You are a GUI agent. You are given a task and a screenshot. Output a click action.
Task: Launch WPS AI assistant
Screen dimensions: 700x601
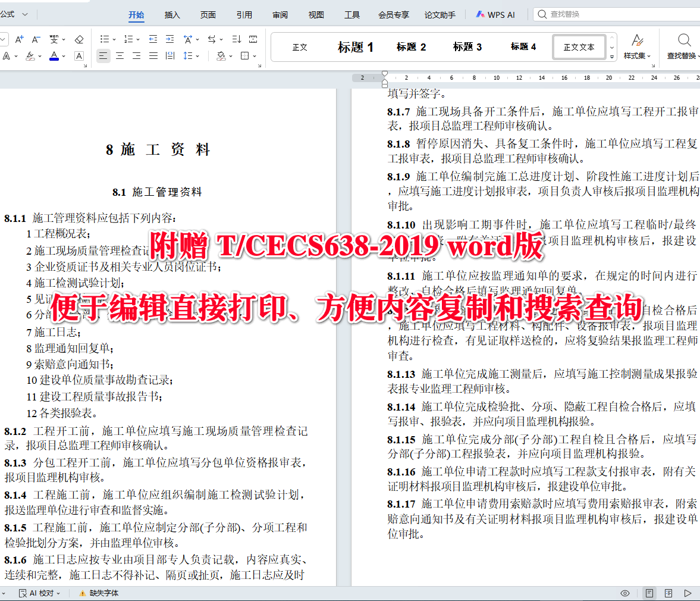(x=495, y=15)
